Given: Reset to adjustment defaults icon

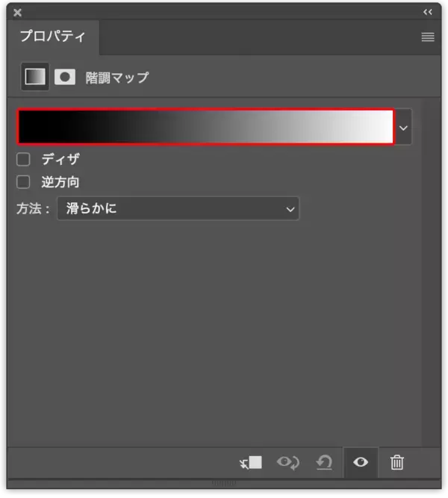Looking at the screenshot, I should point(324,462).
